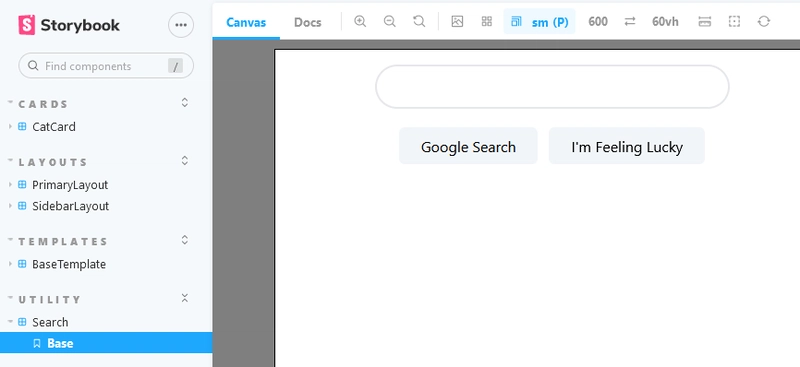
Task: Click the BaseTemplate component grid icon
Action: [22, 264]
